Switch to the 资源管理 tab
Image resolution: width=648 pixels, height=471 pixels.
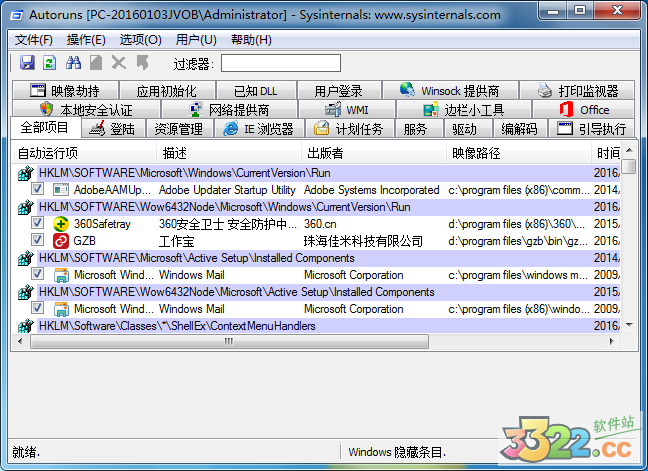[179, 129]
